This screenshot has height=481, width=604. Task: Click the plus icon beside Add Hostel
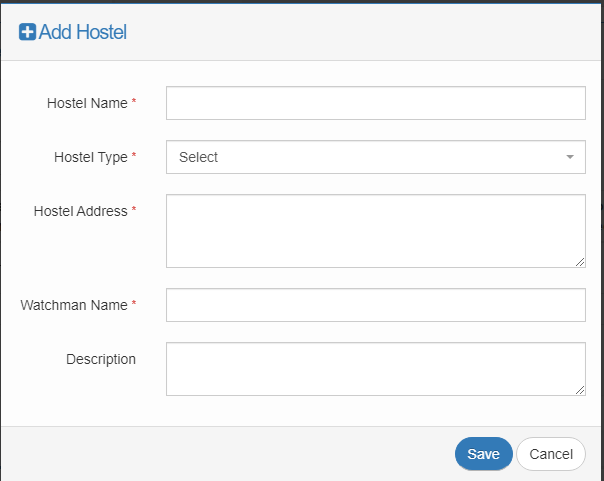(x=27, y=32)
